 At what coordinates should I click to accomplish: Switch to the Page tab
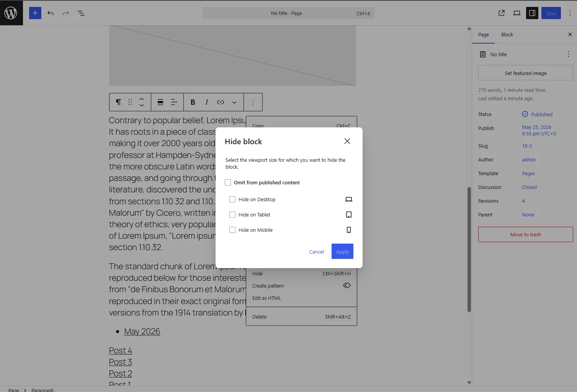click(x=483, y=34)
